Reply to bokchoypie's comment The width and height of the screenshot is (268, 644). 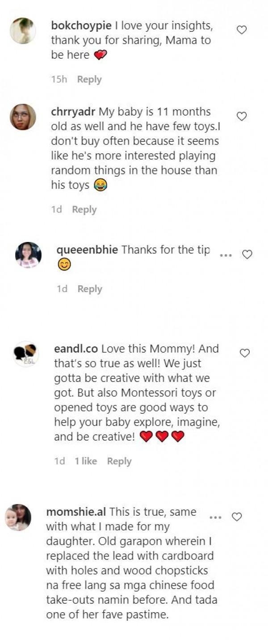pyautogui.click(x=89, y=79)
